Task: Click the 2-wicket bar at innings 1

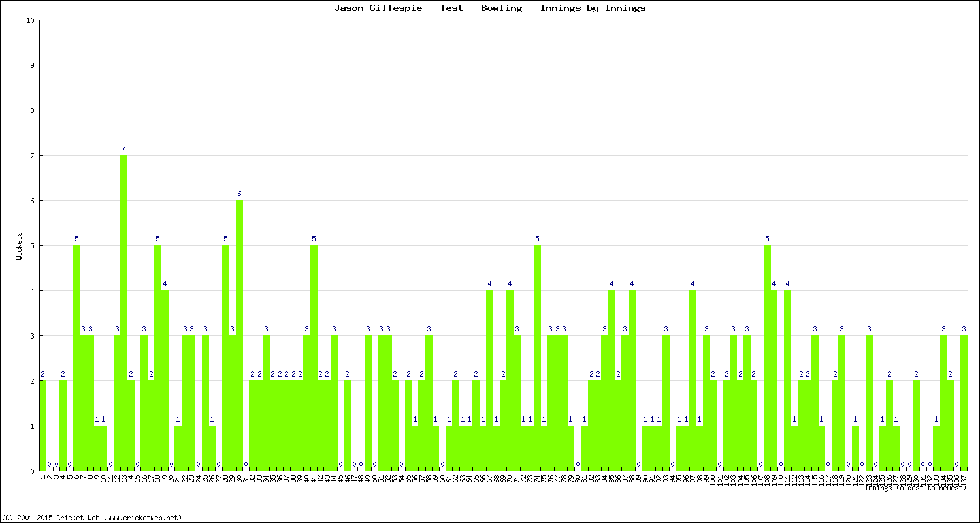Action: pyautogui.click(x=43, y=426)
